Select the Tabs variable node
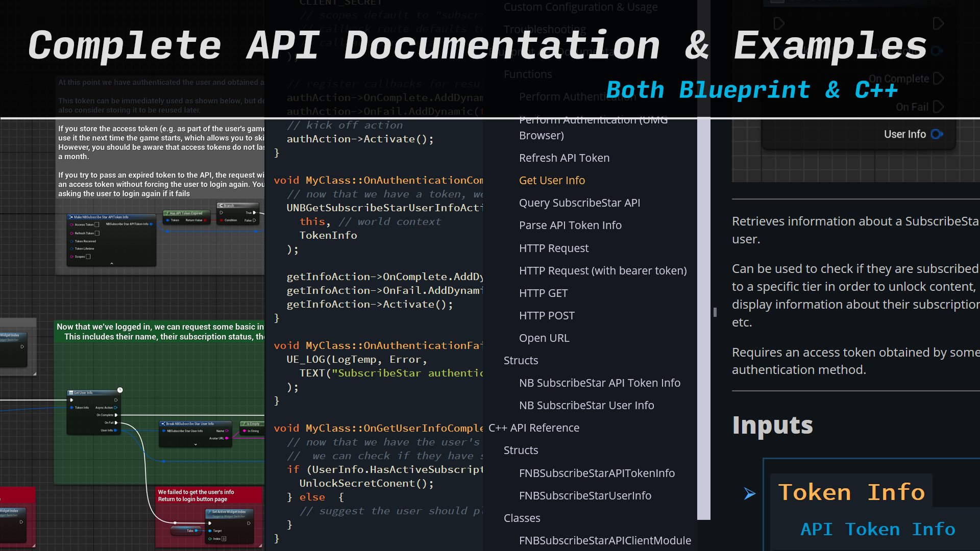Screen dimensions: 980x551 (x=186, y=531)
